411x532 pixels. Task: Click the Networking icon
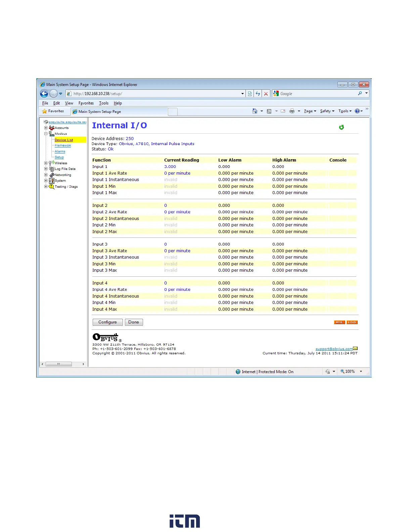pos(52,175)
